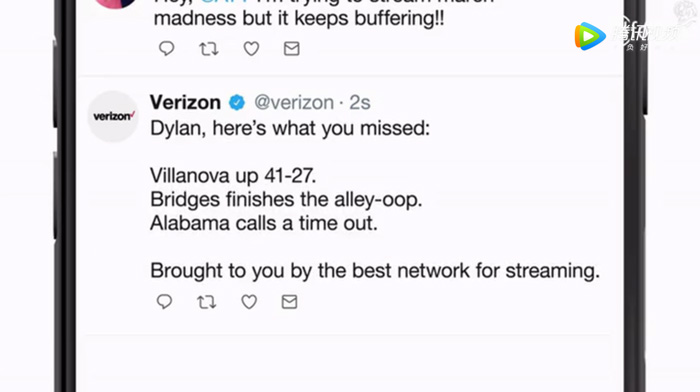Retweet Dylan's buffering tweet

pyautogui.click(x=208, y=49)
